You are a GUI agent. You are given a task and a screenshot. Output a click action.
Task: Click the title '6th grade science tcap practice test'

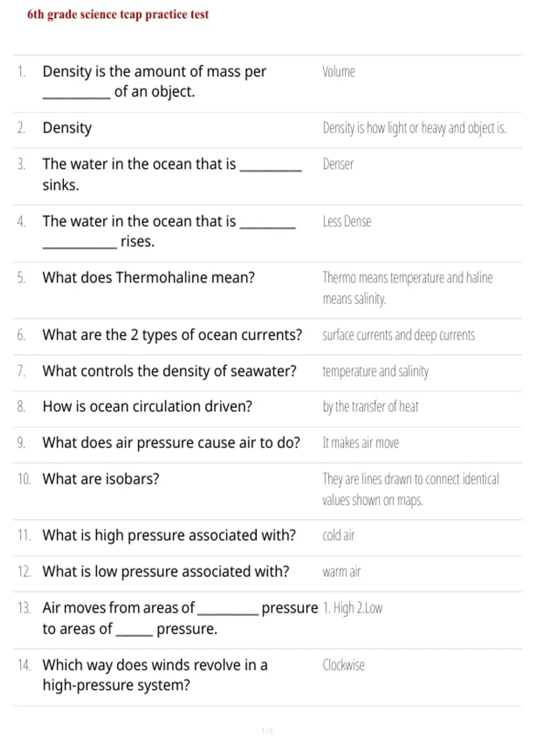[x=118, y=14]
